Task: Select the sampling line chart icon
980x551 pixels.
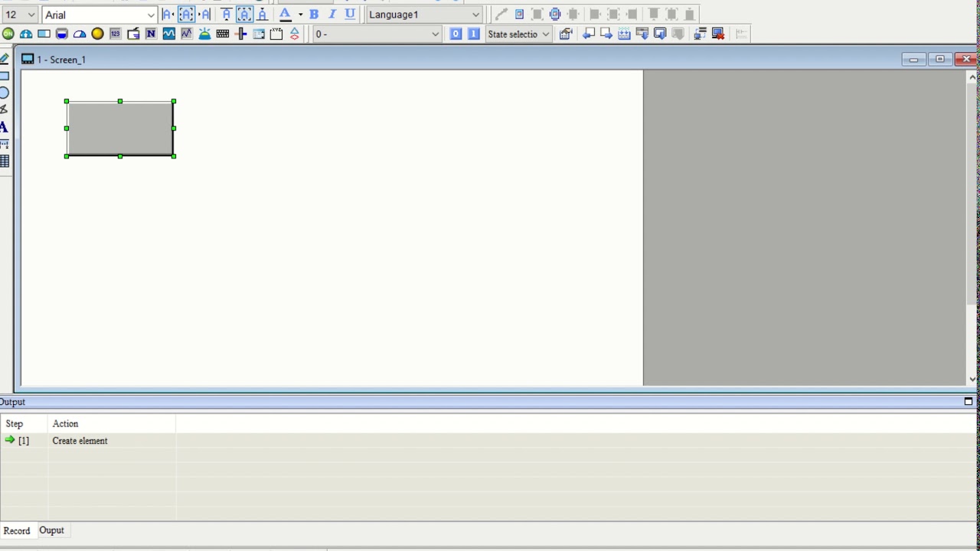Action: pos(187,34)
